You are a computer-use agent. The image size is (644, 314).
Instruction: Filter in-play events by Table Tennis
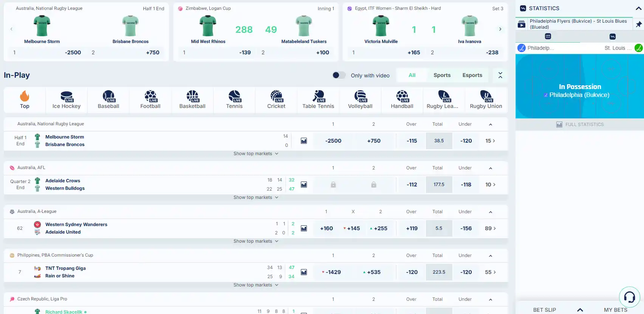pos(318,100)
